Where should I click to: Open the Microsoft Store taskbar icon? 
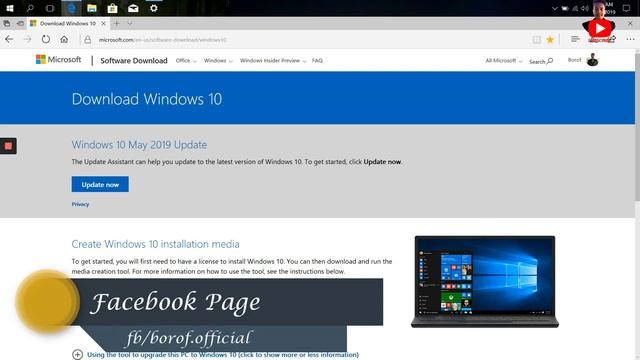[x=112, y=8]
